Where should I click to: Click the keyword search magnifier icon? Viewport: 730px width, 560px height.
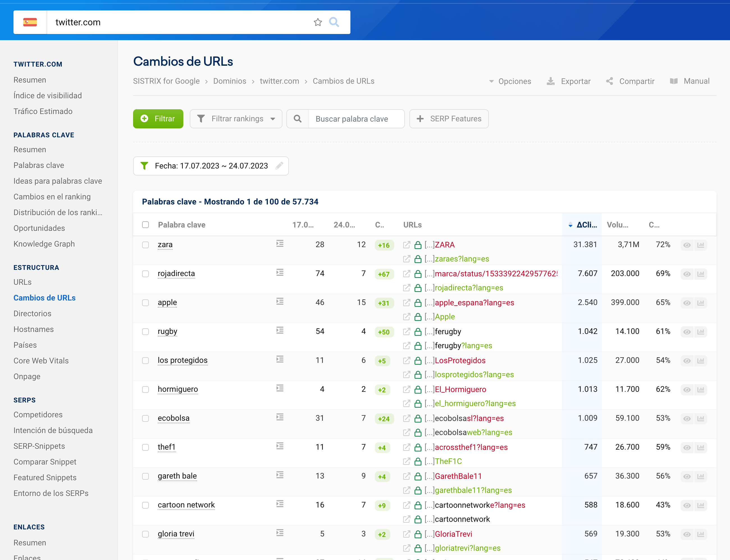tap(298, 119)
